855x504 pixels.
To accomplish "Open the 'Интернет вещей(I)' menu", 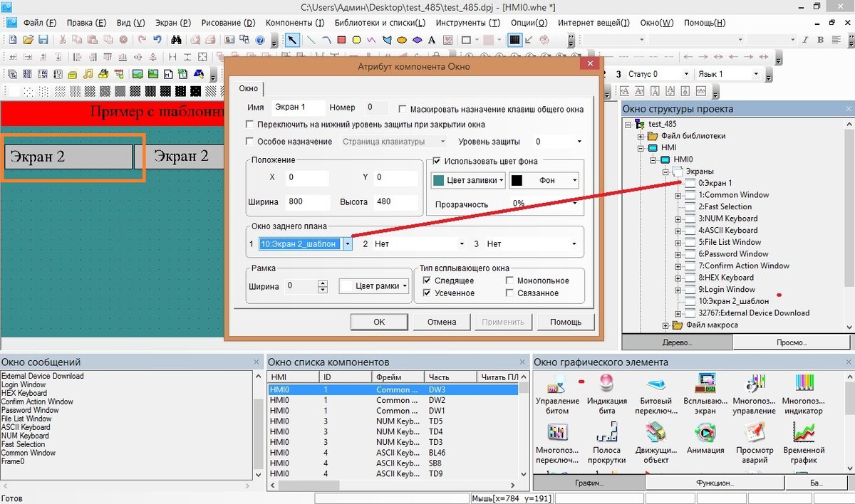I will pyautogui.click(x=594, y=23).
